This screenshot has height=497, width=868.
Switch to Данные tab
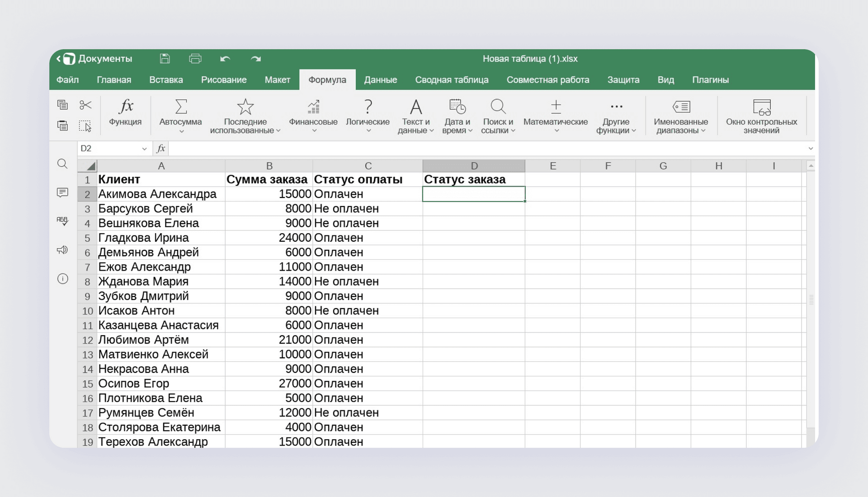pos(381,80)
